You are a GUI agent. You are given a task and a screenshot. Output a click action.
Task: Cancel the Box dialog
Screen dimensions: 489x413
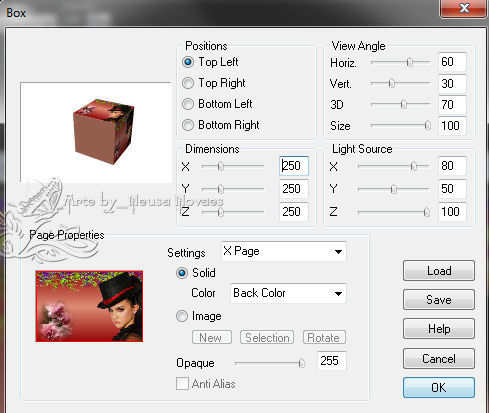pyautogui.click(x=439, y=359)
